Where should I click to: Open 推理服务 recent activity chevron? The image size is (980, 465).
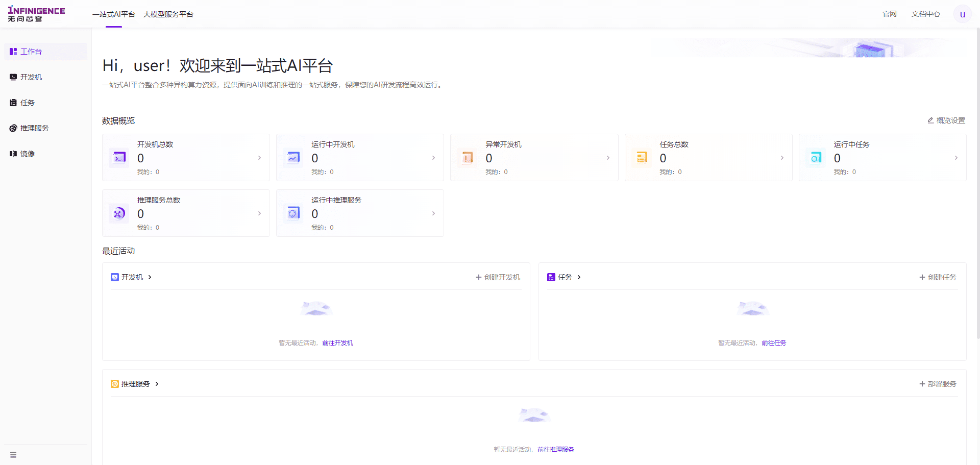point(157,384)
